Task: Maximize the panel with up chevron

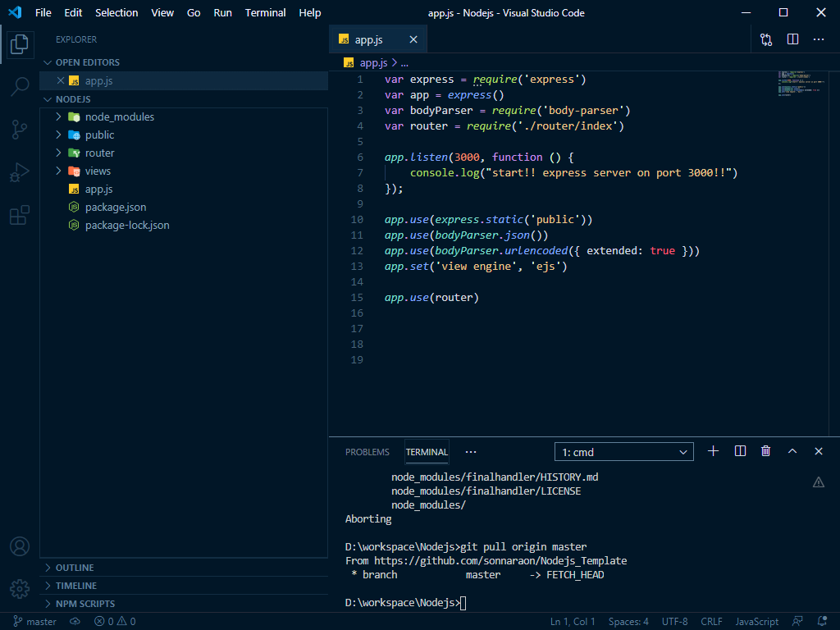Action: (792, 452)
